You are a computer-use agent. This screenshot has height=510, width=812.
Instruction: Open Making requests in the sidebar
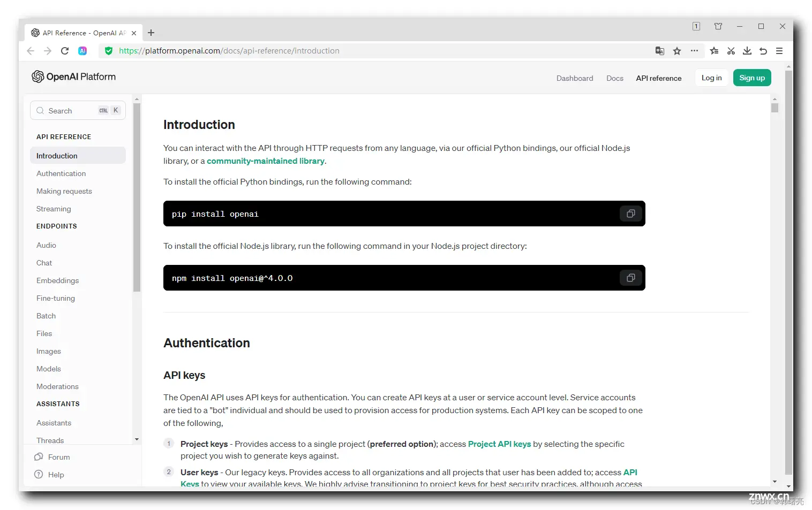point(64,191)
